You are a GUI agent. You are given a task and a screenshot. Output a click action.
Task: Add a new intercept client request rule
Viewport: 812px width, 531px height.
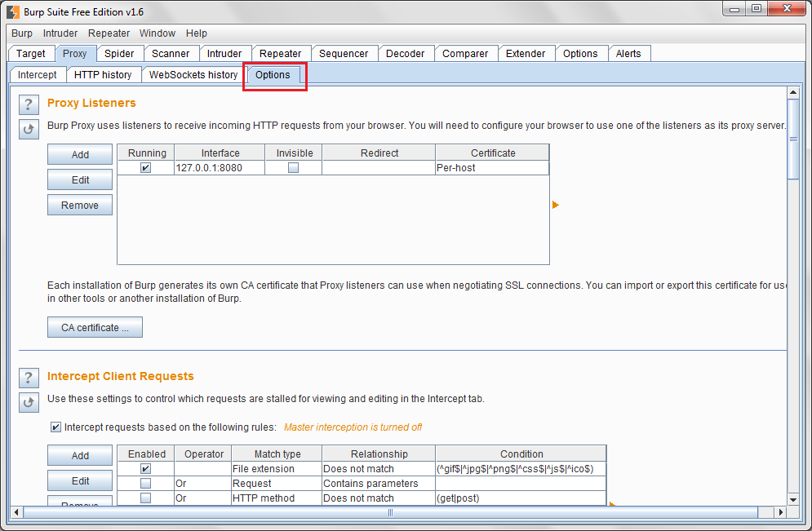pyautogui.click(x=80, y=455)
